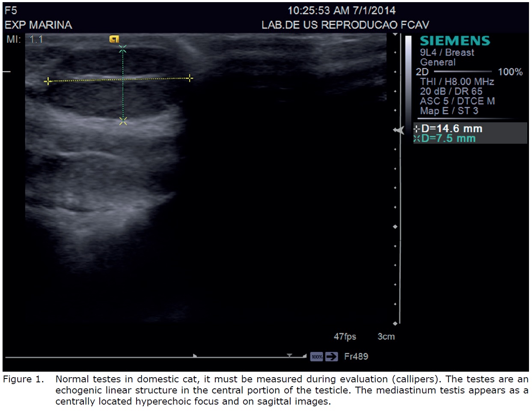Click the 20 dB / DR 65 gain setting
532x411 pixels.
click(451, 92)
